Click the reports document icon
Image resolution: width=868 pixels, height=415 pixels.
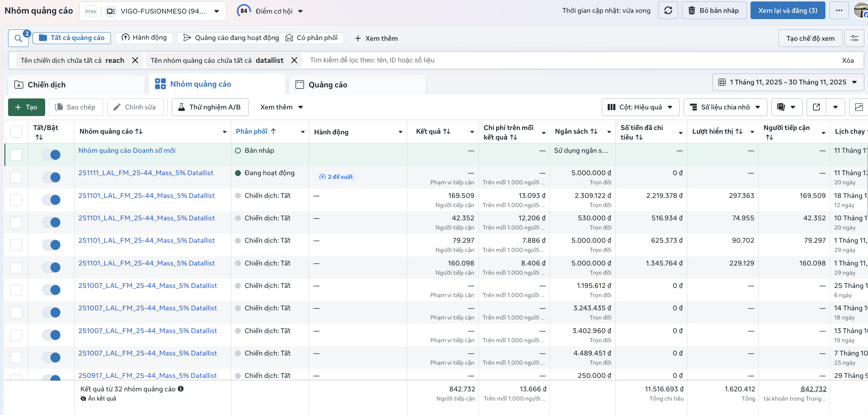781,107
